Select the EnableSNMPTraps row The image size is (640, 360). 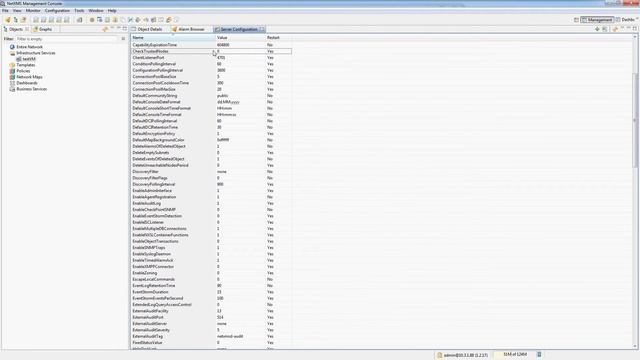tap(211, 248)
